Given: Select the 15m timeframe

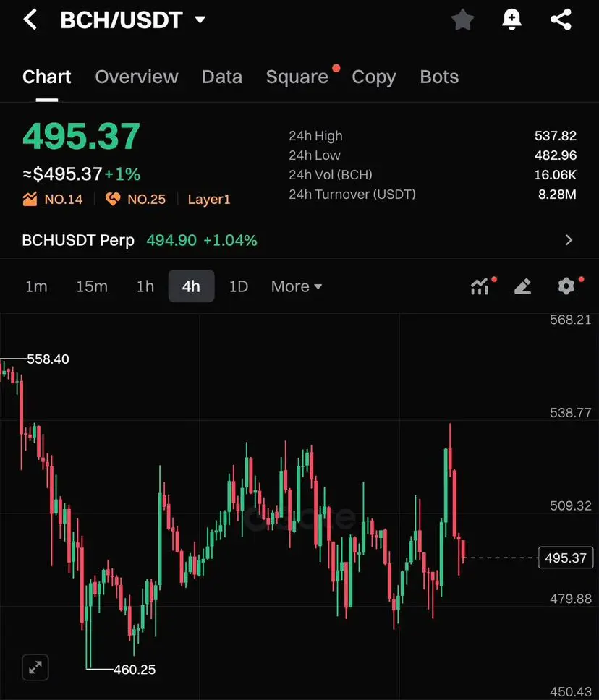Looking at the screenshot, I should 92,286.
